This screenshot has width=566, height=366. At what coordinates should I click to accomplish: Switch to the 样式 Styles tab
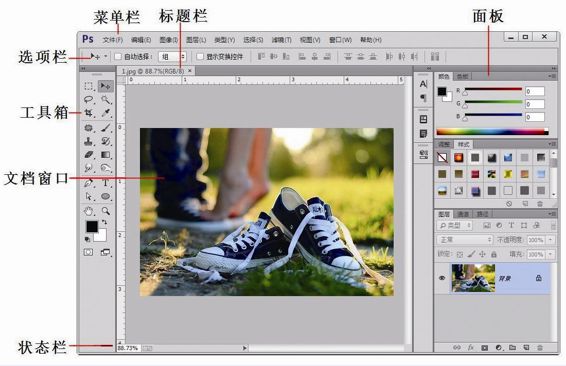[x=463, y=144]
